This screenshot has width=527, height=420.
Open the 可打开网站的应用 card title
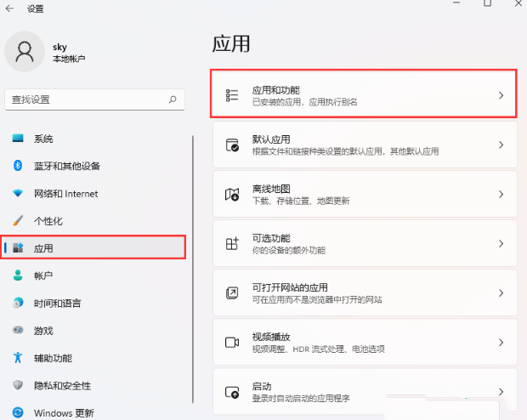(x=290, y=287)
